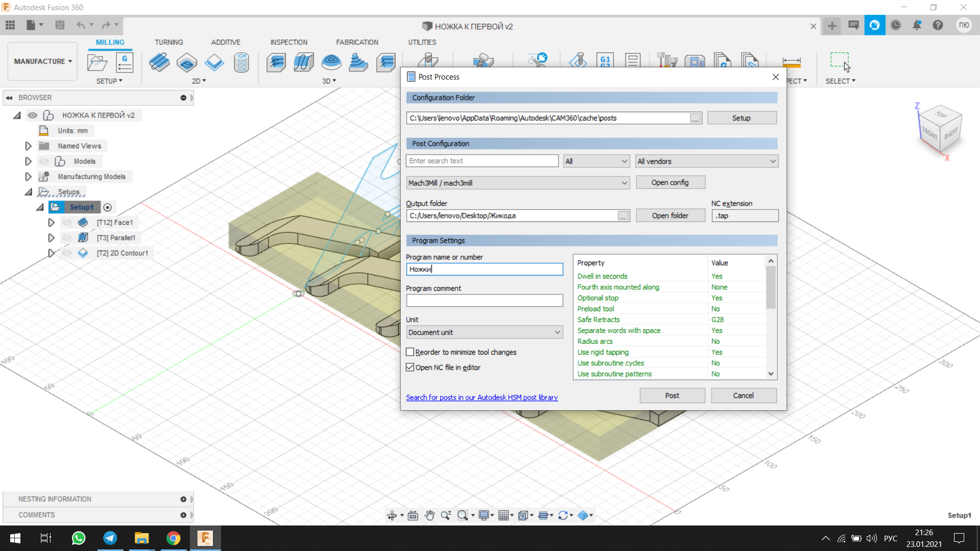Switch to the INSPECTION tab
Image resolution: width=980 pixels, height=551 pixels.
(x=289, y=42)
